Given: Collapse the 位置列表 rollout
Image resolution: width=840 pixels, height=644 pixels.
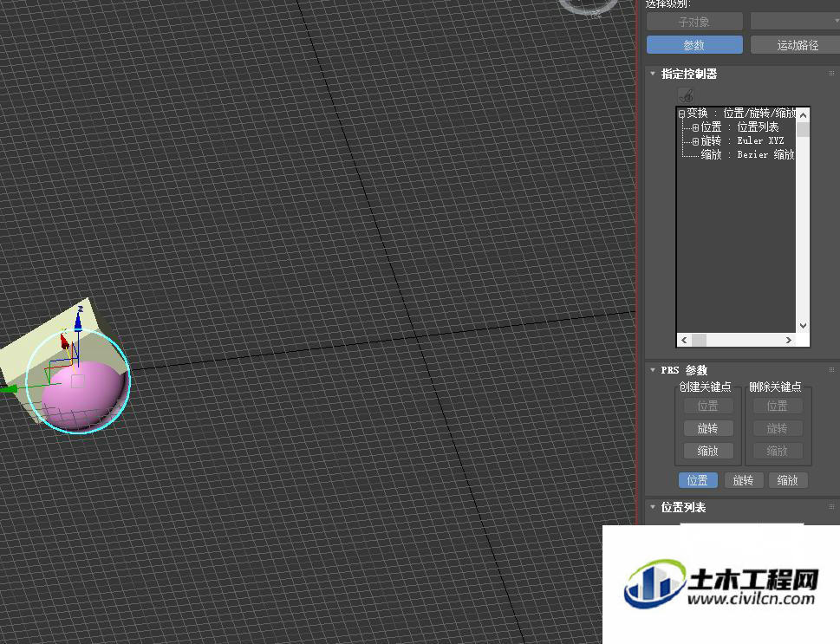Looking at the screenshot, I should click(x=653, y=506).
